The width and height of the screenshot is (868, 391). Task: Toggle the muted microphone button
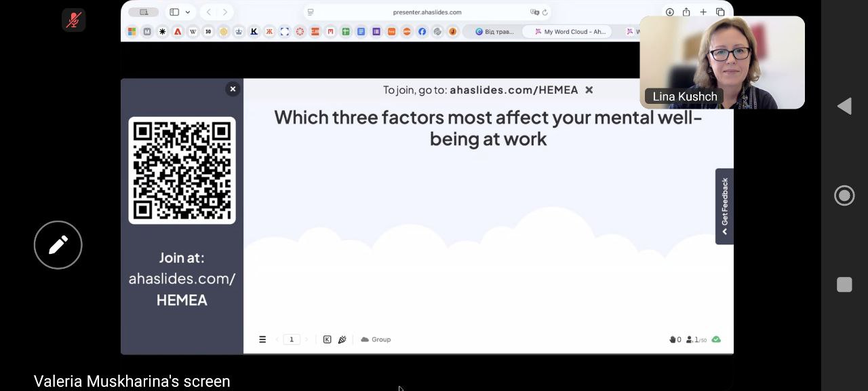(x=73, y=20)
